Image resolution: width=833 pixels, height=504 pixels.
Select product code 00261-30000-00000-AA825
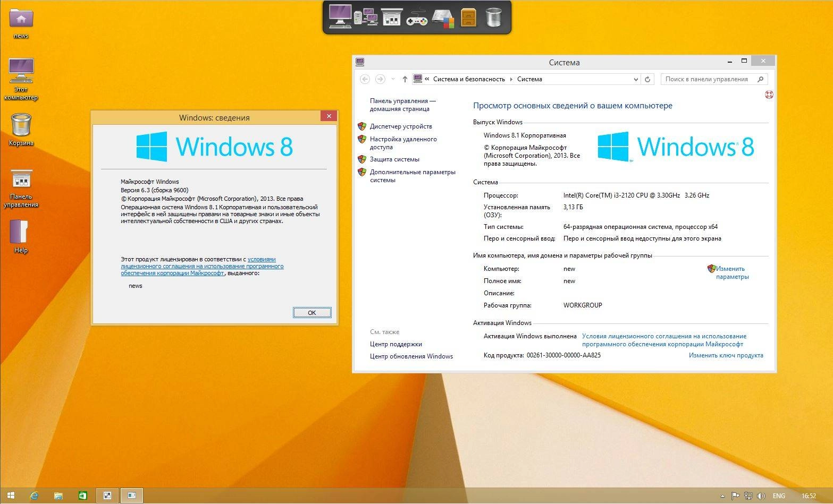pos(563,355)
